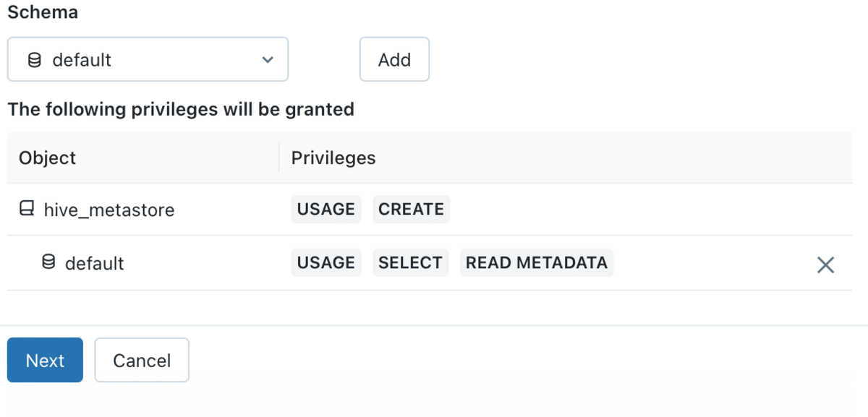Proceed with the Next button
The image size is (868, 417).
coord(45,360)
